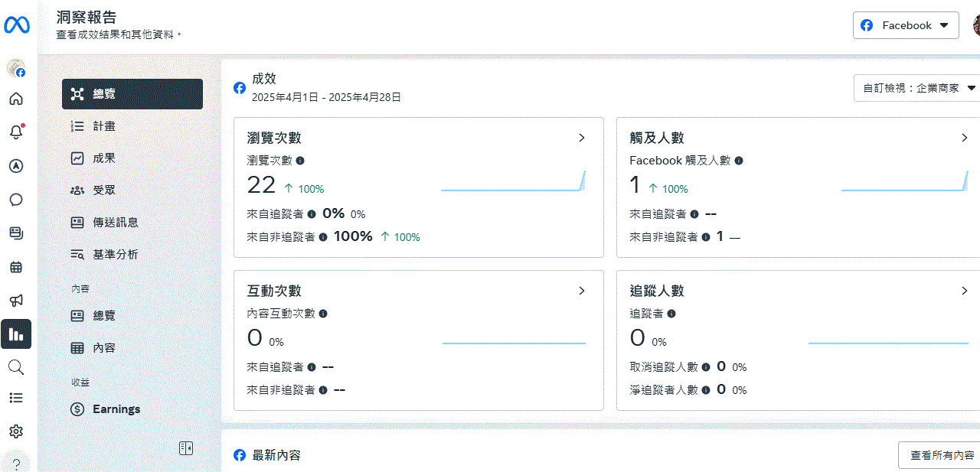Screen dimensions: 980x472
Task: Click the user avatar at top right
Action: (976, 25)
